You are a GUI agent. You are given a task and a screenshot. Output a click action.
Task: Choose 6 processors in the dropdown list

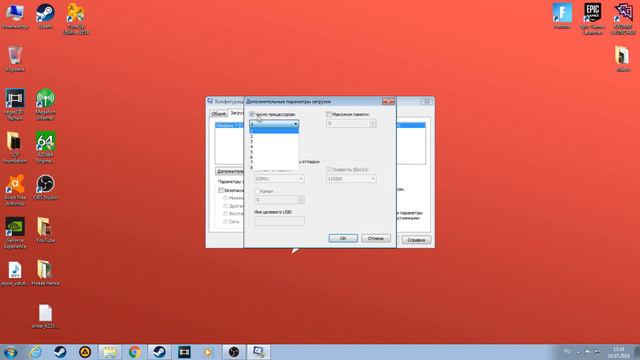point(274,157)
